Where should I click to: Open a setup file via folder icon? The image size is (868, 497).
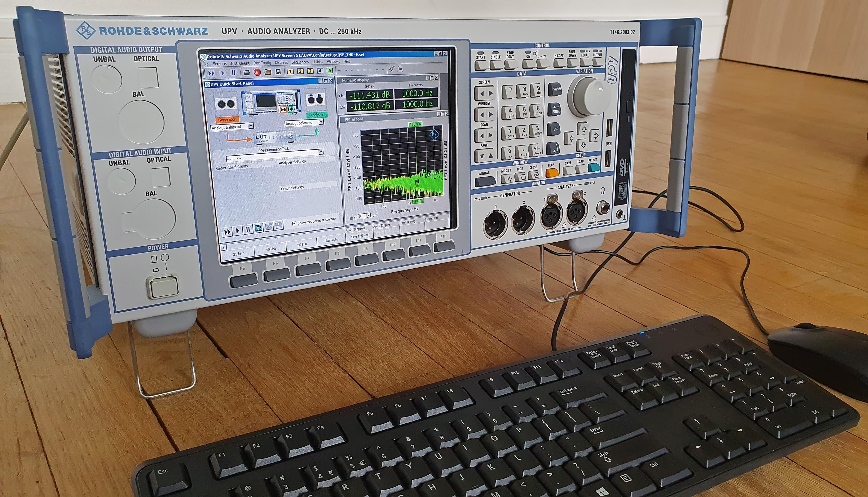pyautogui.click(x=268, y=72)
